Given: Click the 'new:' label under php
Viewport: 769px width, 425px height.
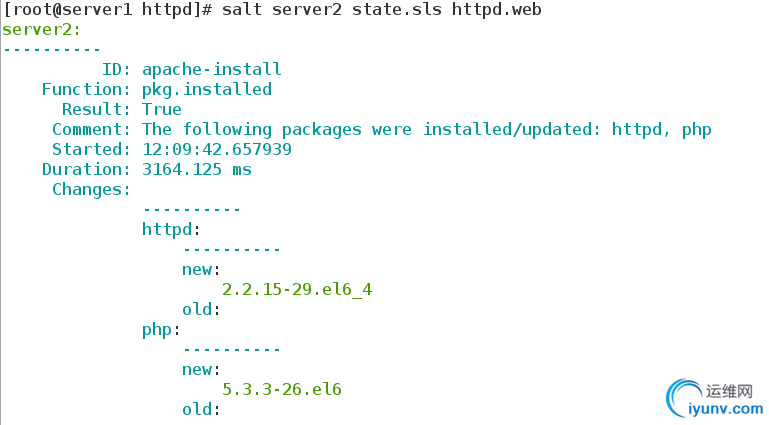Looking at the screenshot, I should click(201, 370).
